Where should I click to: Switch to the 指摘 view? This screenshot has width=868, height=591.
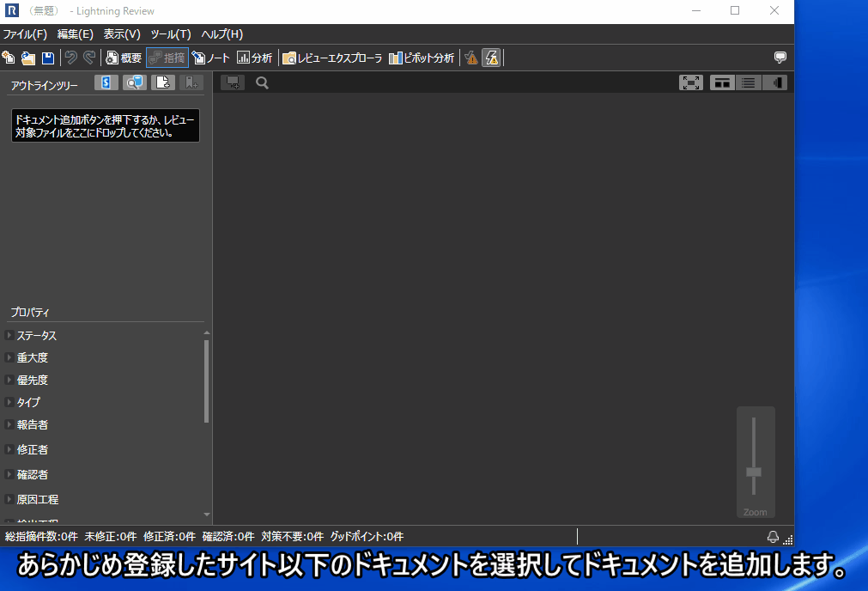(167, 58)
